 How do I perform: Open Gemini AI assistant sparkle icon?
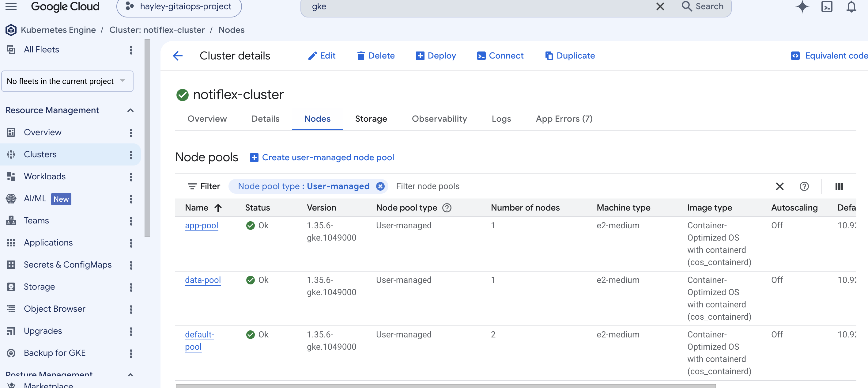[x=802, y=6]
